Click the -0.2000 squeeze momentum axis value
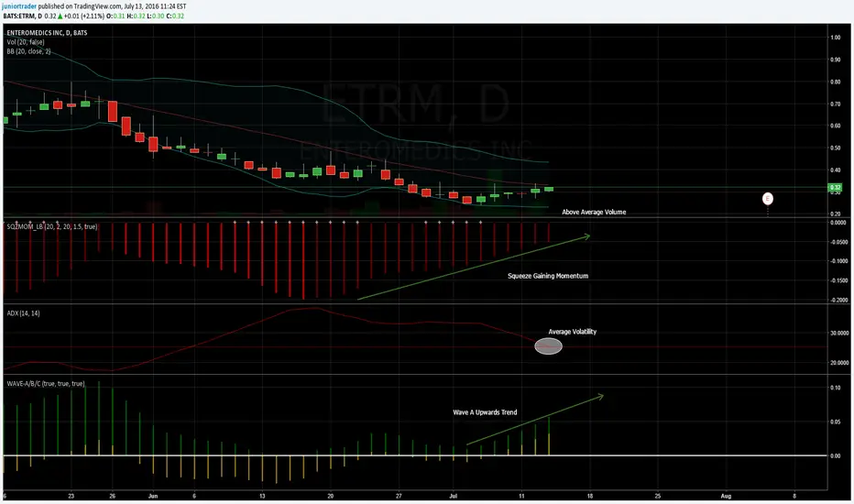 [838, 301]
